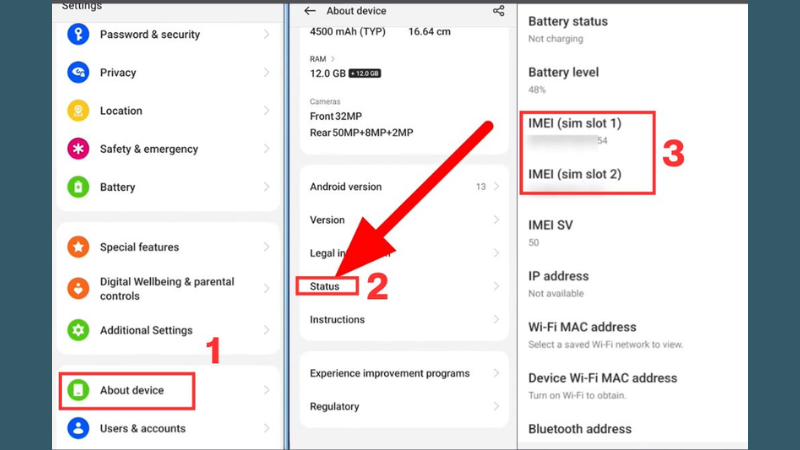Open Users & accounts

click(x=168, y=429)
